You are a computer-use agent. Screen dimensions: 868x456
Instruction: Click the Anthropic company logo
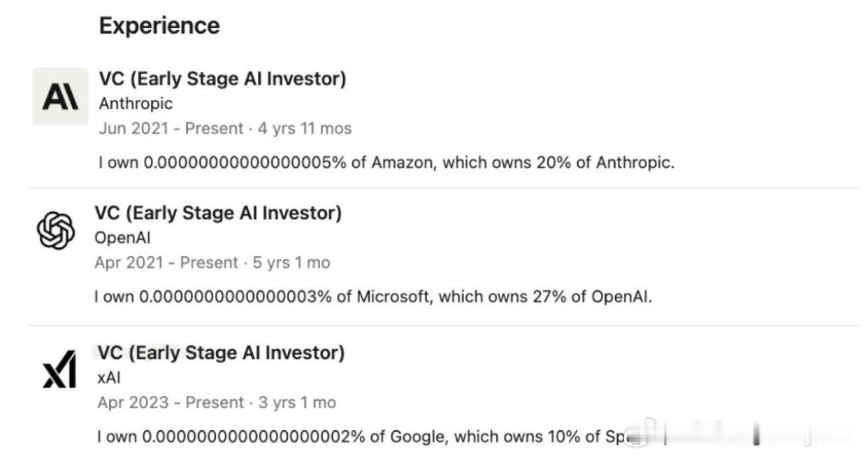tap(60, 97)
